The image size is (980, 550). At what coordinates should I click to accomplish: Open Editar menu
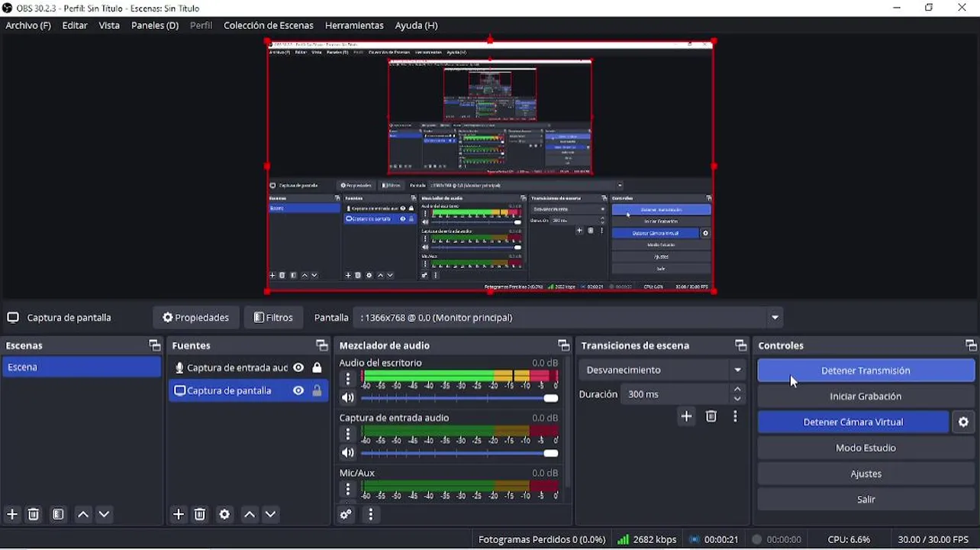[75, 25]
